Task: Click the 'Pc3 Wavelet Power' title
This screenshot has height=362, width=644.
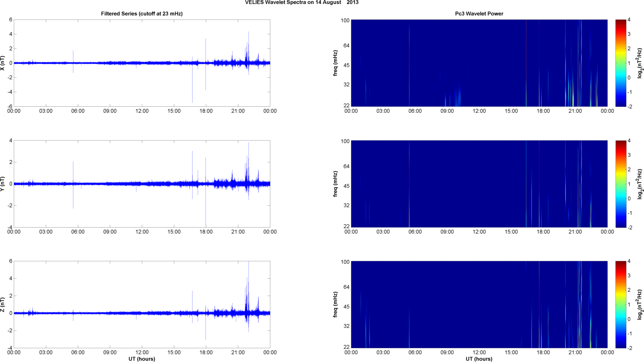Action: pyautogui.click(x=479, y=14)
